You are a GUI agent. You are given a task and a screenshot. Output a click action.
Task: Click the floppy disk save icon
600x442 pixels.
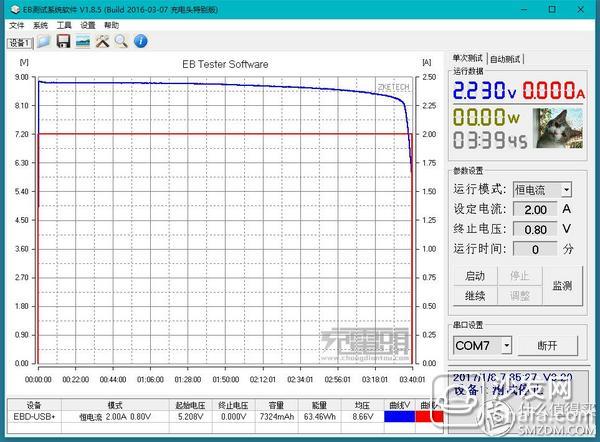coord(63,41)
